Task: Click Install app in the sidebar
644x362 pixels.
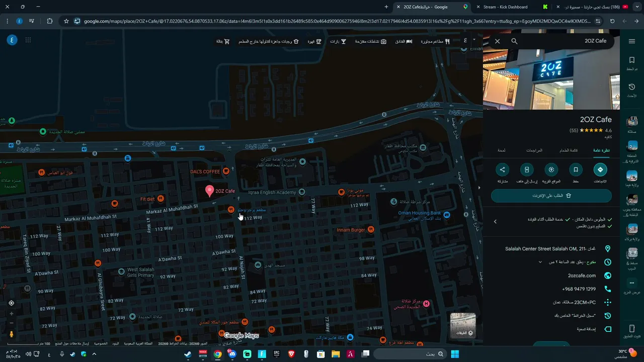Action: (x=632, y=331)
